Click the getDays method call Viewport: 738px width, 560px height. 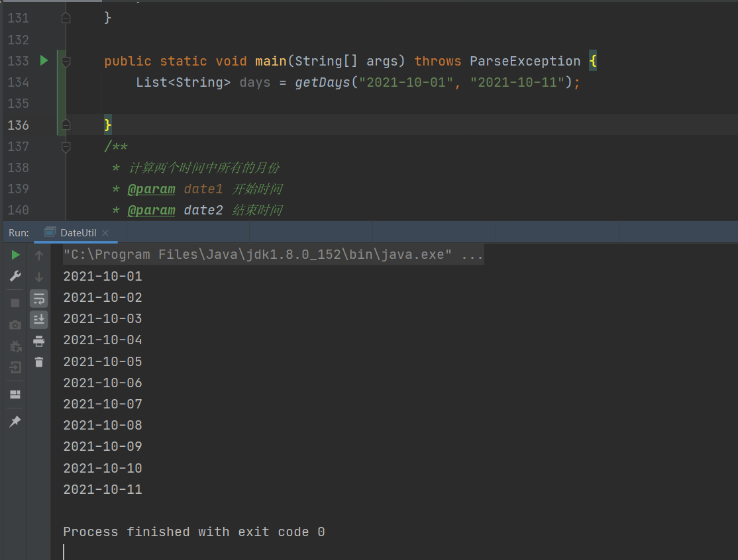[x=323, y=82]
